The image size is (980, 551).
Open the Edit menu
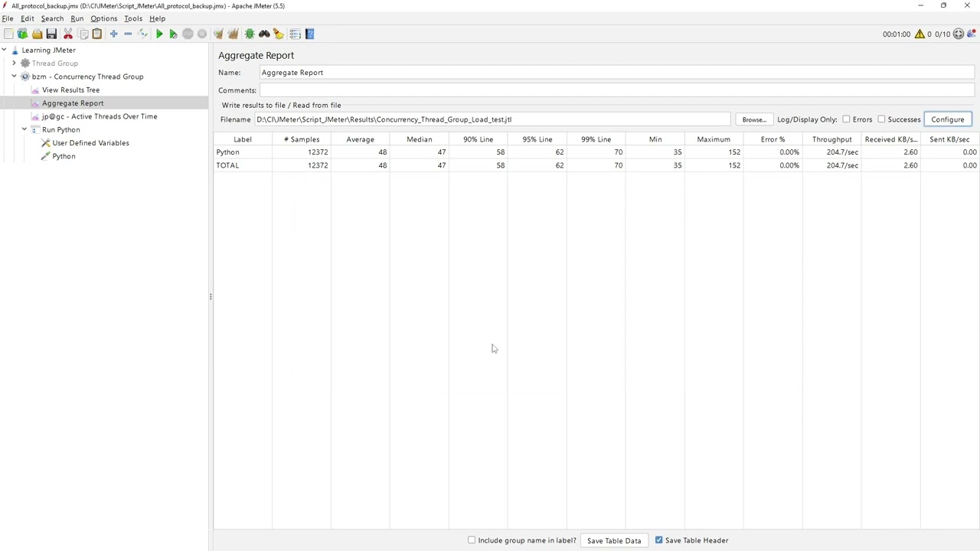27,18
